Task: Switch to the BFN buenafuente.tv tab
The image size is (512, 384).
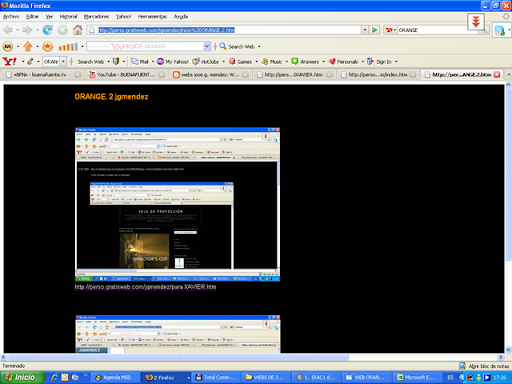Action: tap(43, 75)
